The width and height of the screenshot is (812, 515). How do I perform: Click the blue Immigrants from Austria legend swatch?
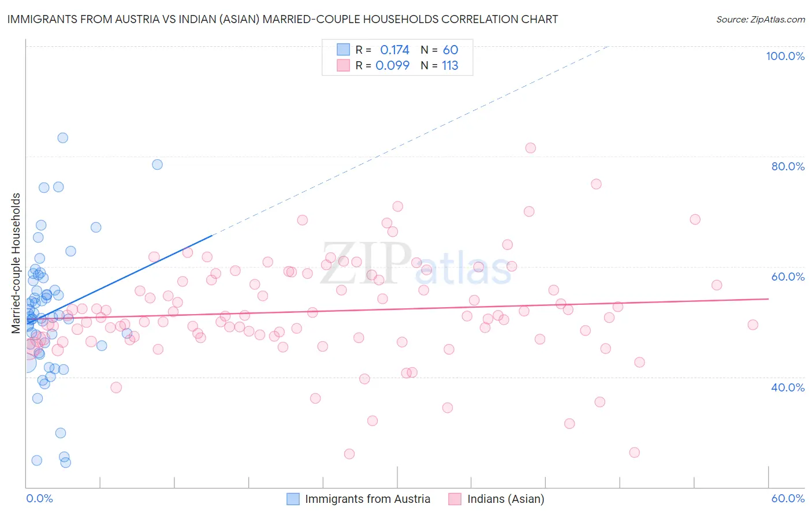(293, 499)
